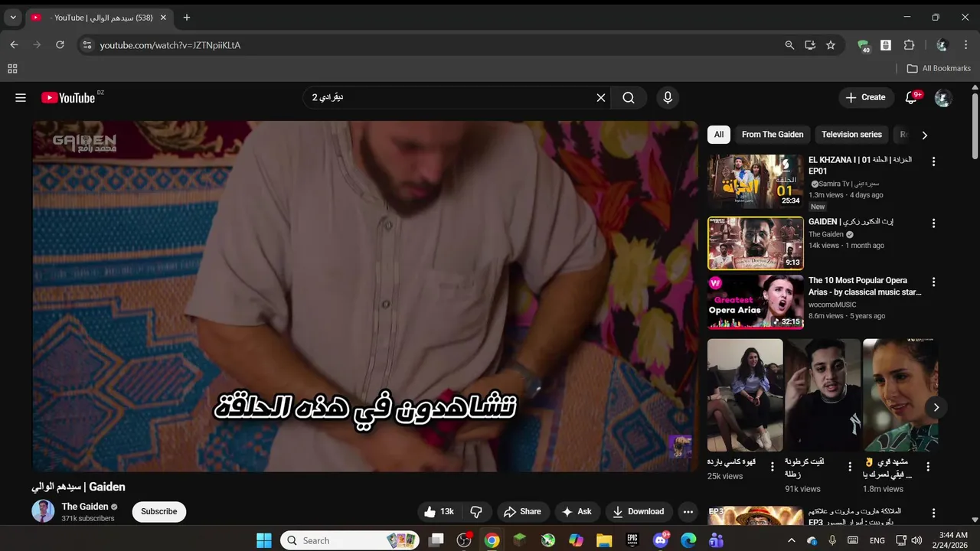Open the green extension with badge 40

click(864, 46)
